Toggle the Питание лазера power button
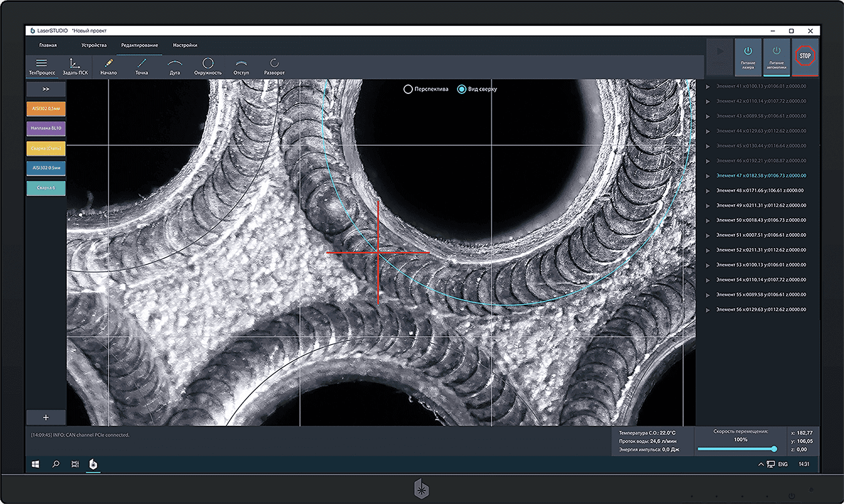 click(748, 57)
